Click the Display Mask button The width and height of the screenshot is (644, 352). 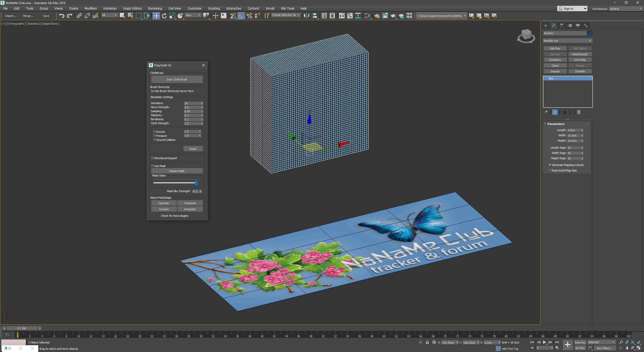(x=177, y=171)
